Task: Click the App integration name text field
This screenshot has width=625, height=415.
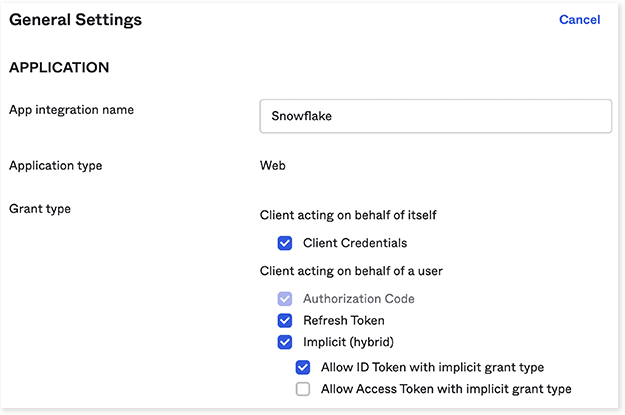Action: pos(435,116)
